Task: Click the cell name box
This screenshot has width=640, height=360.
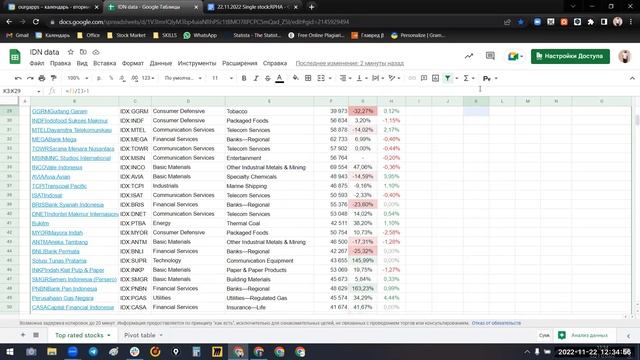Action: [x=20, y=91]
